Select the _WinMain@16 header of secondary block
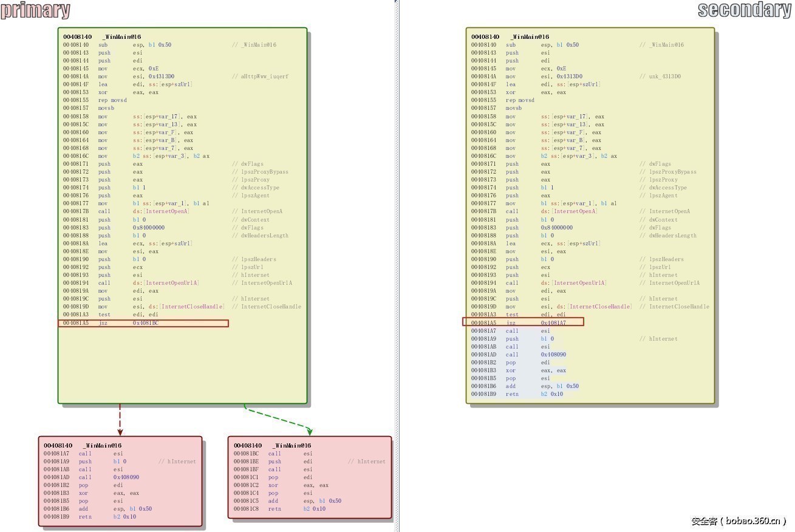 coord(510,36)
